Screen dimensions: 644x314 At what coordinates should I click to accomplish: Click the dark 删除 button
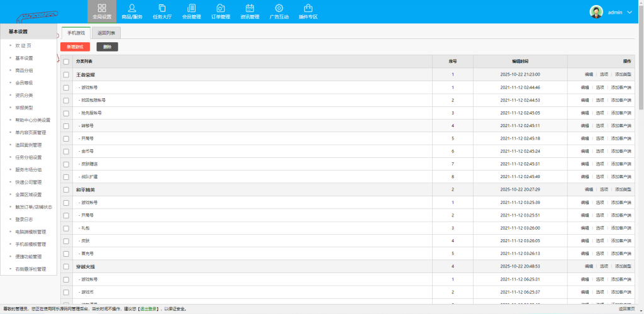pos(107,47)
